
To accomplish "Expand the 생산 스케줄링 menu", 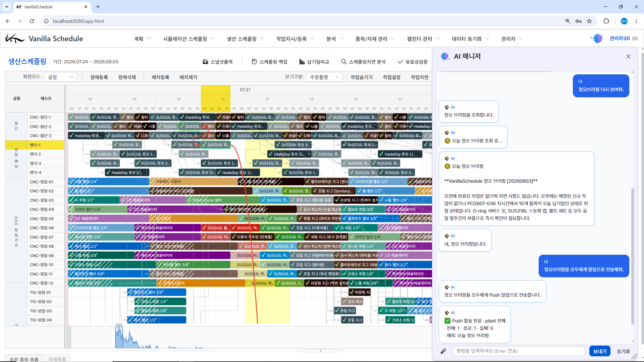I will (x=246, y=39).
